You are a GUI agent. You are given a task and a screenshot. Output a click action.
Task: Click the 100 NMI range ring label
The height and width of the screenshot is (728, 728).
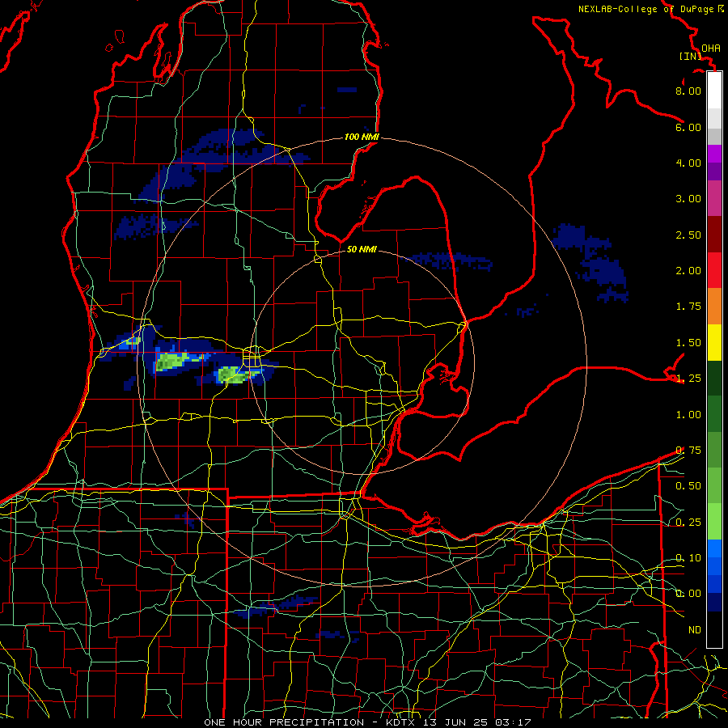pyautogui.click(x=362, y=137)
